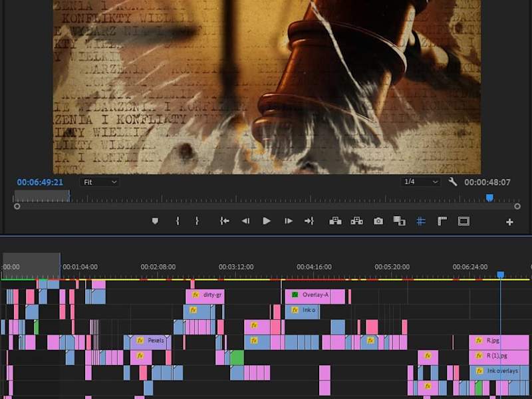Play the program monitor
The image size is (532, 399).
267,221
